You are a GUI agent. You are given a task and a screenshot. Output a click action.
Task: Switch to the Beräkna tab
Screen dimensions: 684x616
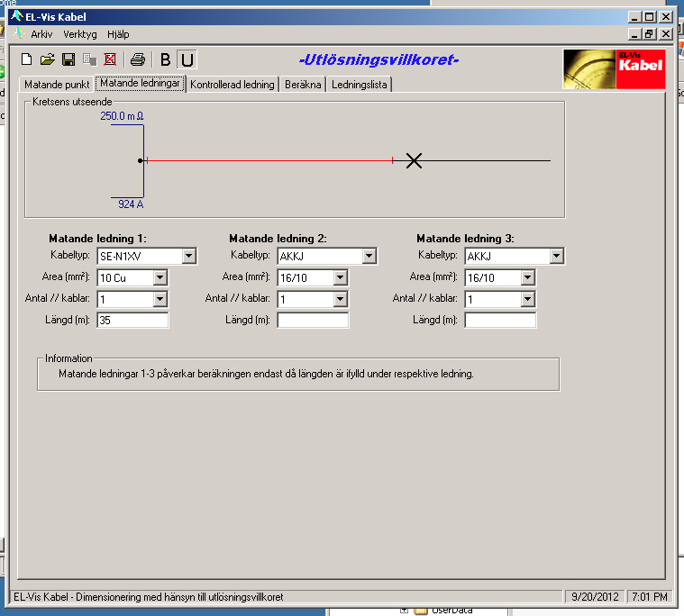[302, 85]
